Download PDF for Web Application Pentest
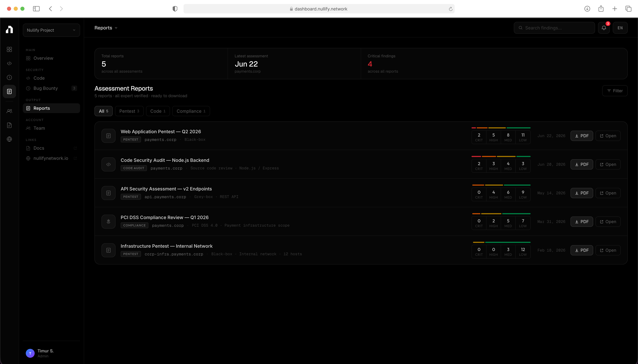The height and width of the screenshot is (364, 638). click(x=582, y=136)
